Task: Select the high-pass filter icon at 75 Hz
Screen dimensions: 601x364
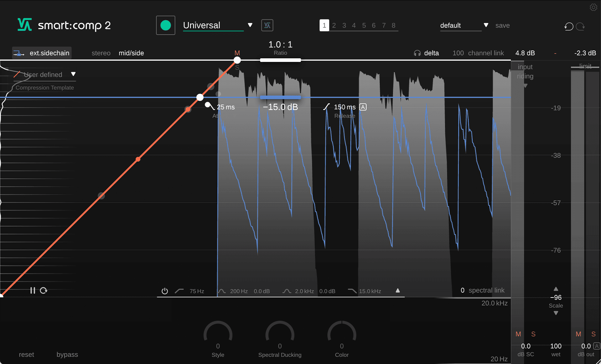Action: (179, 291)
